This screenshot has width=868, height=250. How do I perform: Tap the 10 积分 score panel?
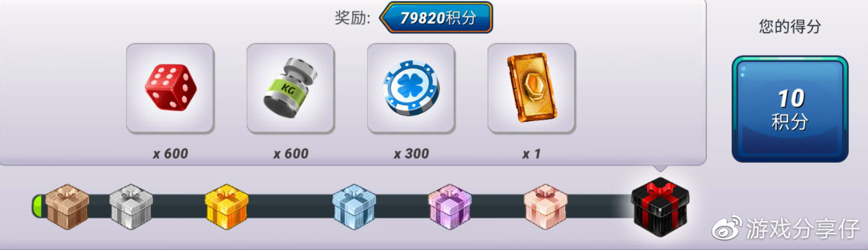pos(789,109)
